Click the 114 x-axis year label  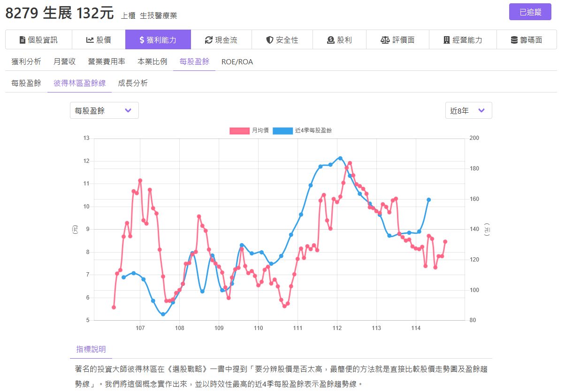pos(416,328)
